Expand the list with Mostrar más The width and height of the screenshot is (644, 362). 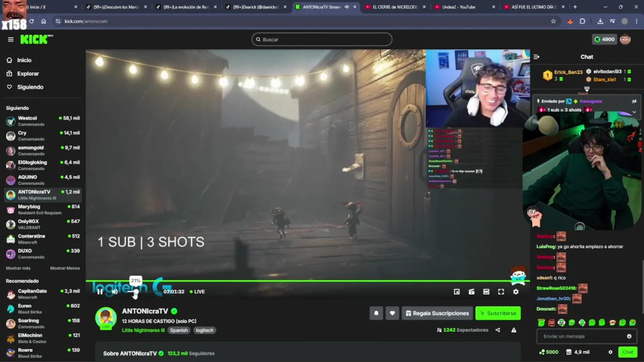(18, 268)
